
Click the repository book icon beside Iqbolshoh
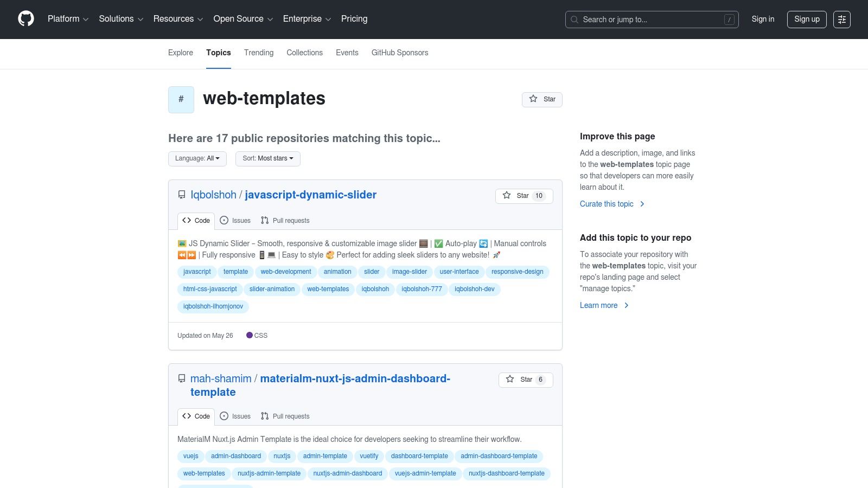click(x=181, y=195)
